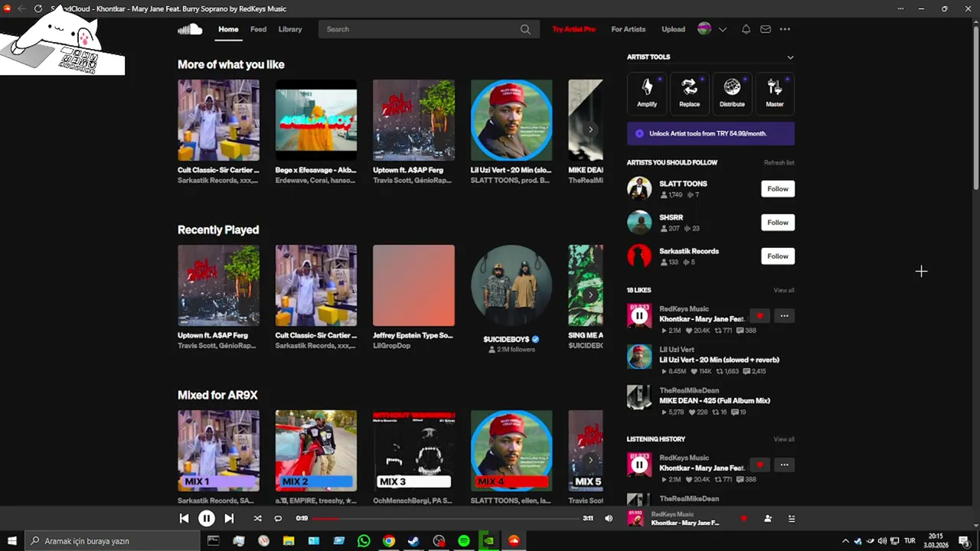Open the For Artists page

pos(629,29)
